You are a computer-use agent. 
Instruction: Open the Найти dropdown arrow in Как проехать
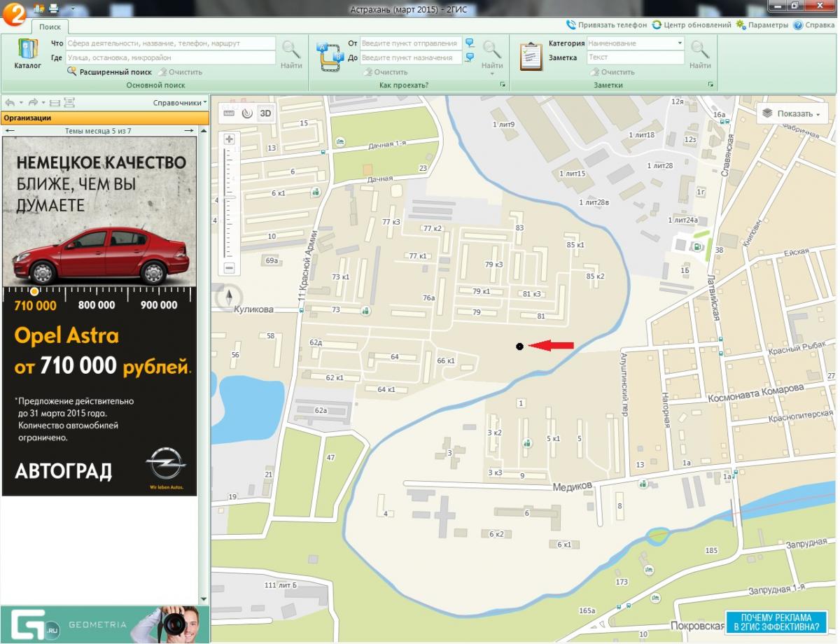[x=492, y=73]
